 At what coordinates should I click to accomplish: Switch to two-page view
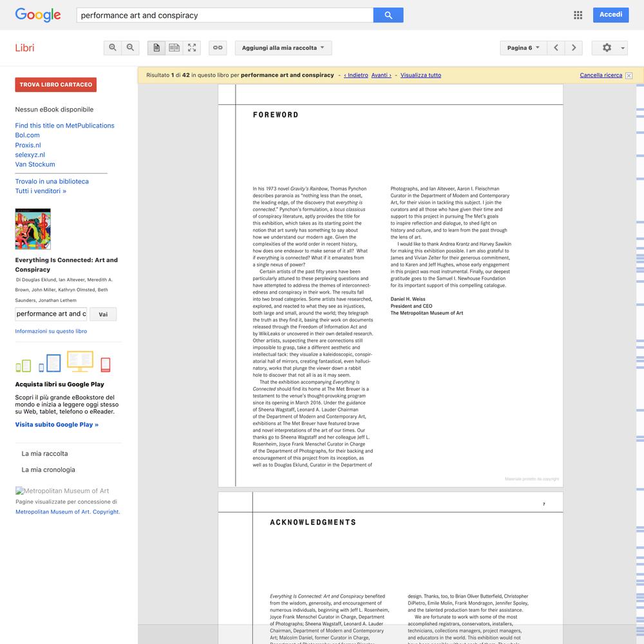[174, 48]
